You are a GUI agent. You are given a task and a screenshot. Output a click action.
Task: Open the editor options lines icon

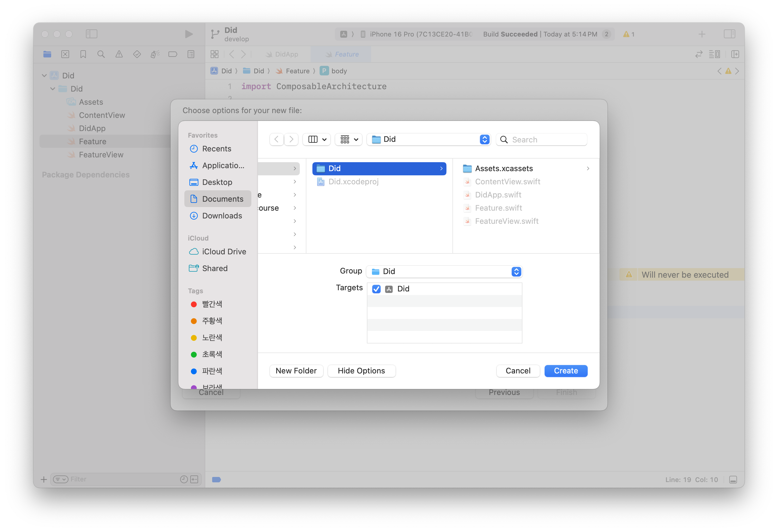714,54
